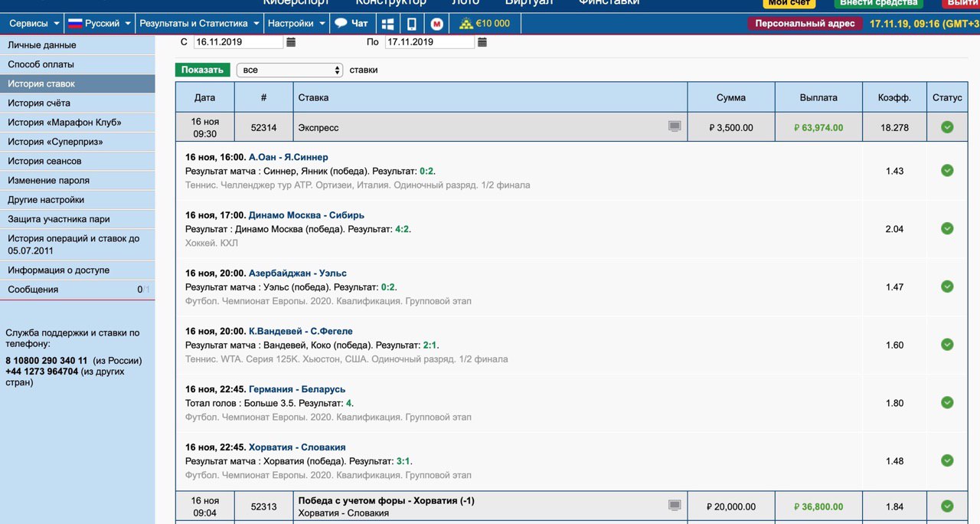Click the monitor icon on bet 52313 row

675,506
